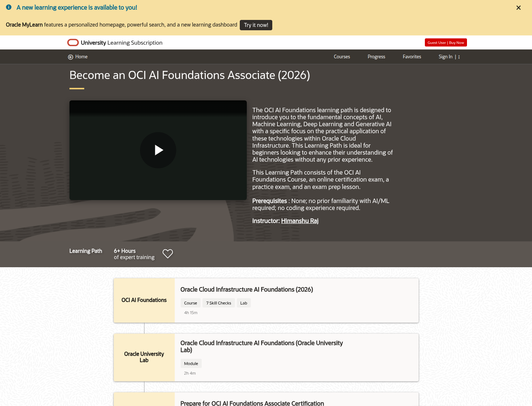532x406 pixels.
Task: Open the Progress menu item
Action: coord(376,57)
